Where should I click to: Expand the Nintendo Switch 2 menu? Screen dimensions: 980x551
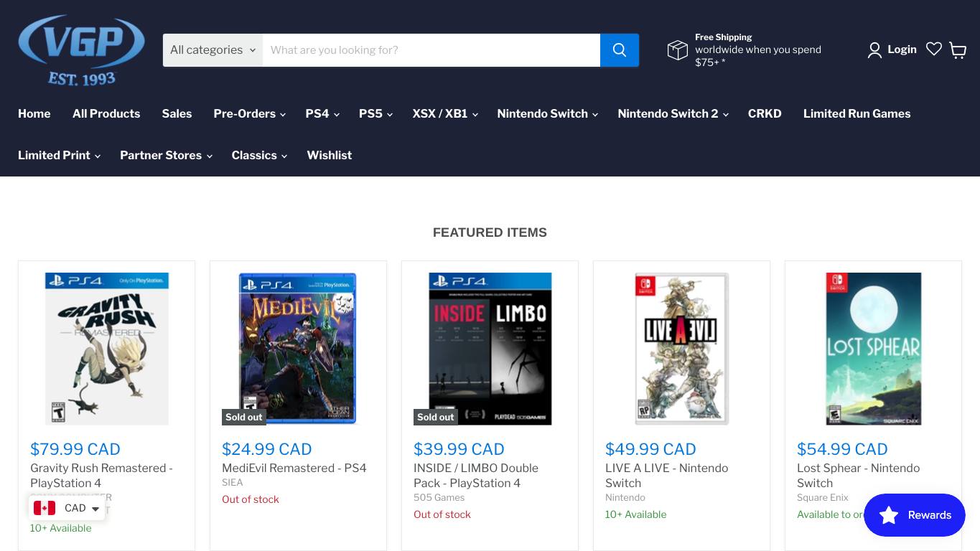(673, 114)
